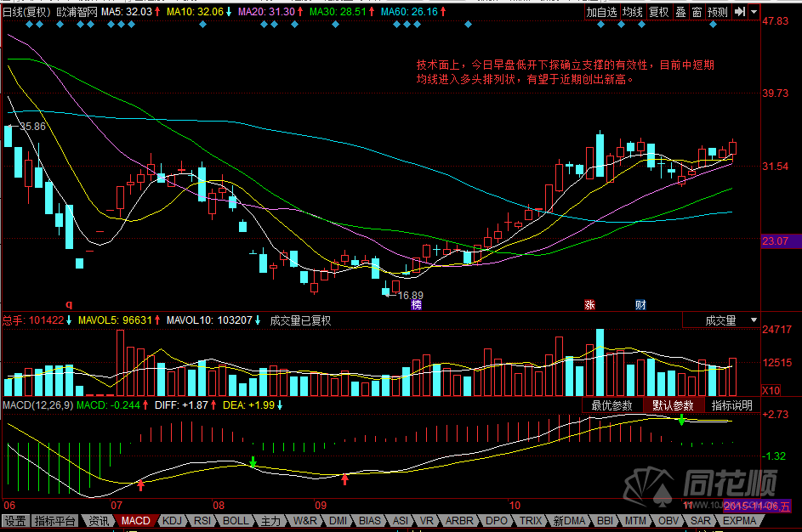Select the BOLL indicator tab

(x=236, y=520)
